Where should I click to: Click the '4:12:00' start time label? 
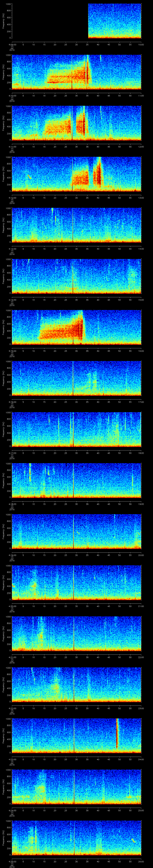[x=12, y=198]
